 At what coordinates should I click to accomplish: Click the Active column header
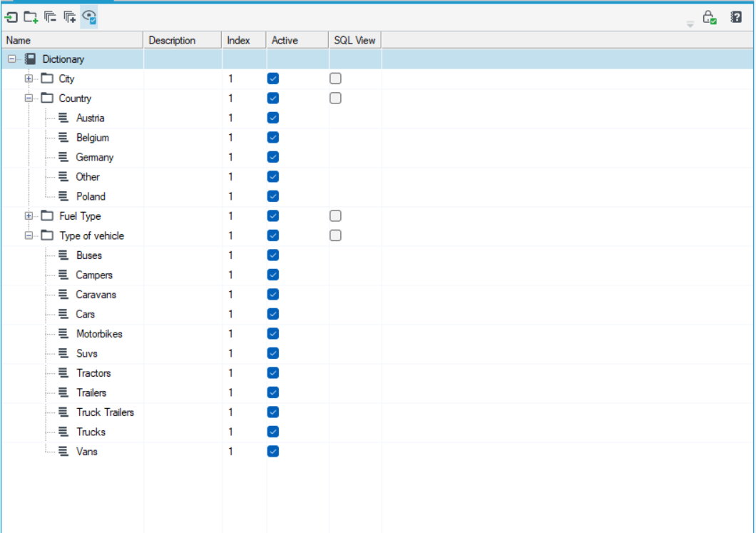[297, 40]
